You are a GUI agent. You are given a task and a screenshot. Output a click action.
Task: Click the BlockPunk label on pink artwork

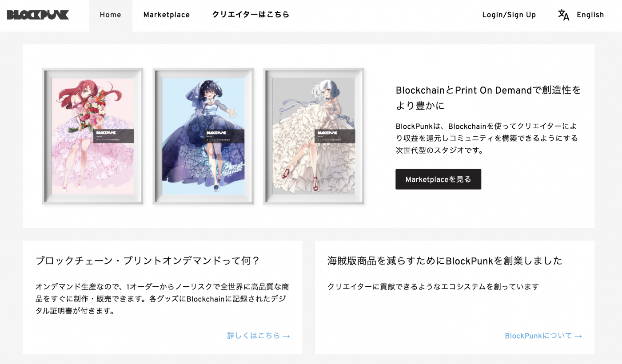[x=114, y=136]
